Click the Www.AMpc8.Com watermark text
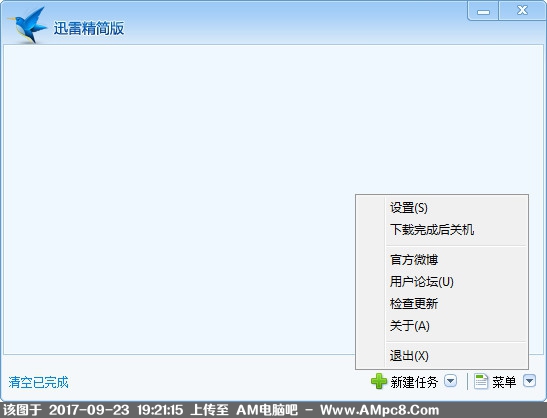Viewport: 547px width, 418px height. point(380,410)
